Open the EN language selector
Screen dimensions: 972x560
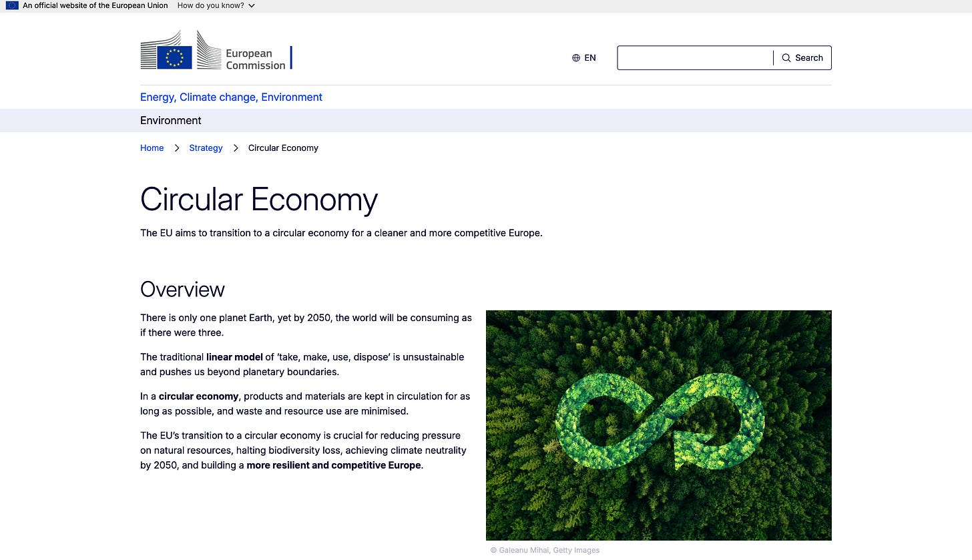tap(584, 58)
